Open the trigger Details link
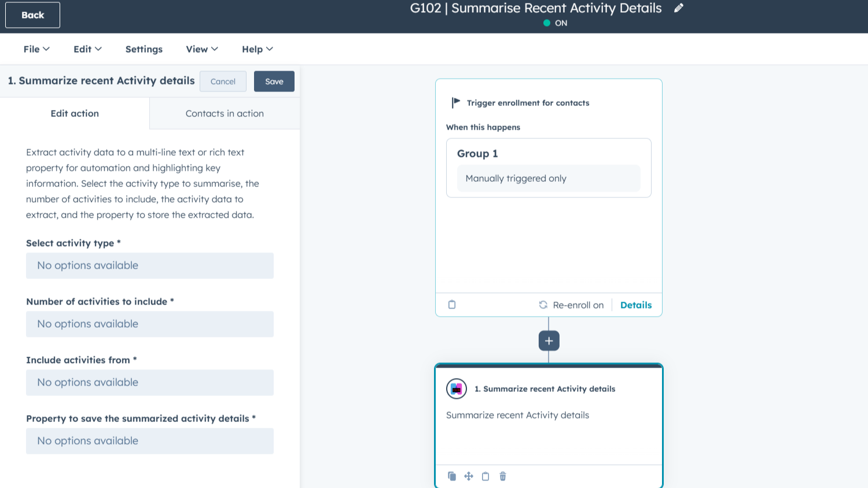Viewport: 868px width, 488px height. click(x=635, y=305)
